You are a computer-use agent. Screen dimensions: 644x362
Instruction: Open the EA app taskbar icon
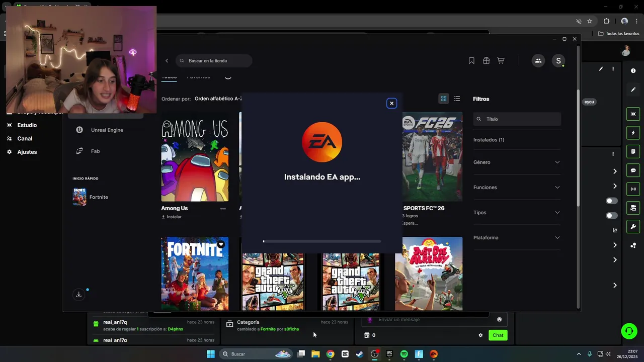click(x=434, y=354)
